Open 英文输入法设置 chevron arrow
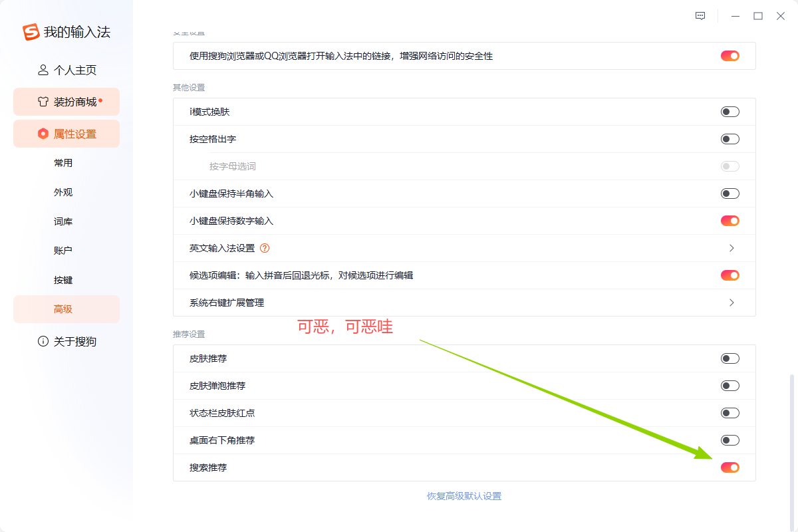The image size is (798, 532). [x=732, y=248]
